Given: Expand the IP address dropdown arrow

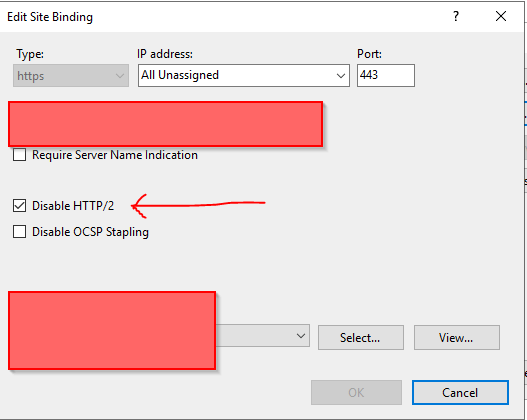Looking at the screenshot, I should coord(340,76).
